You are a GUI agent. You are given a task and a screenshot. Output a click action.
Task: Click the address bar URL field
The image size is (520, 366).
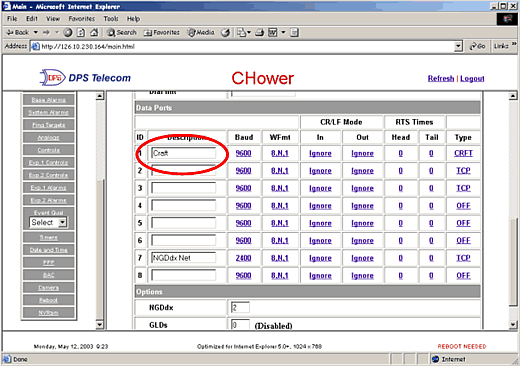pos(243,46)
